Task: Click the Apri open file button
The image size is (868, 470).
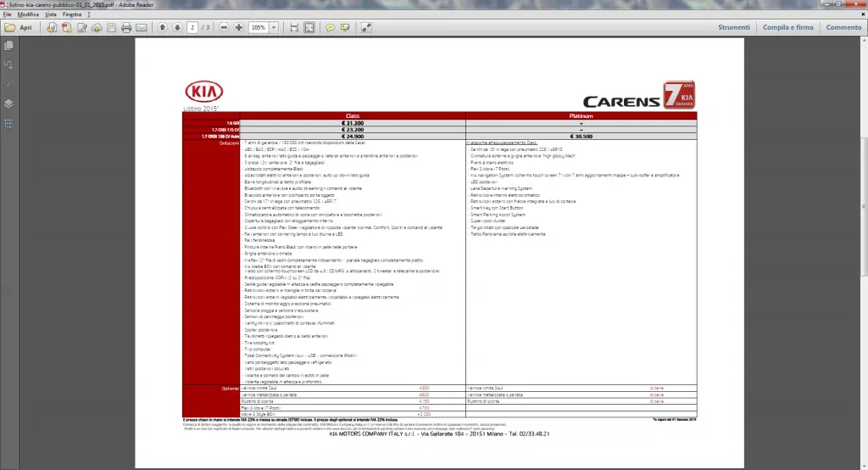Action: pos(19,27)
